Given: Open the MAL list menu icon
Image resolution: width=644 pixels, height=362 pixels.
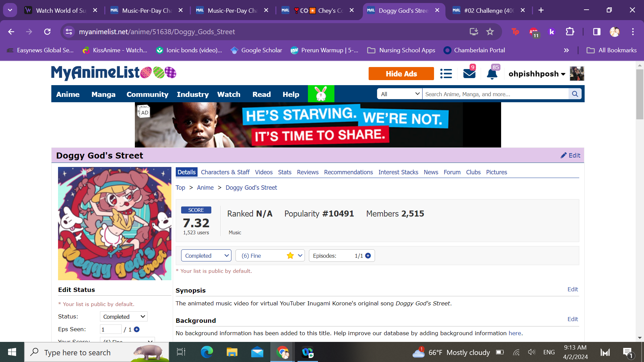Looking at the screenshot, I should point(446,73).
